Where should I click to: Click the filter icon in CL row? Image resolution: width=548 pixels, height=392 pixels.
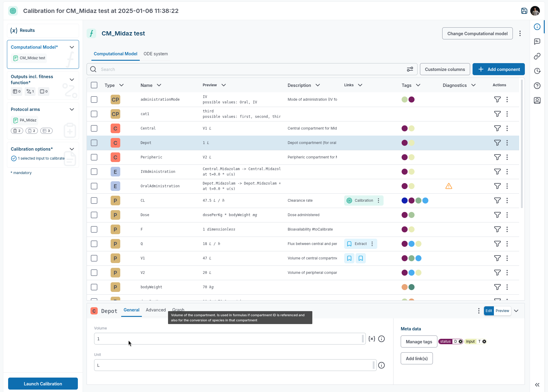coord(497,201)
